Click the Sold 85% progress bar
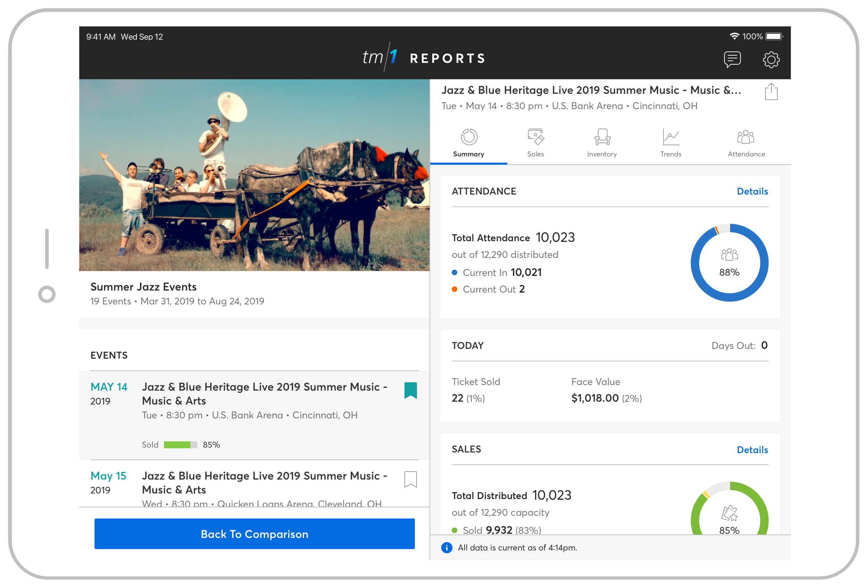Screen dimensions: 868x588 click(180, 444)
